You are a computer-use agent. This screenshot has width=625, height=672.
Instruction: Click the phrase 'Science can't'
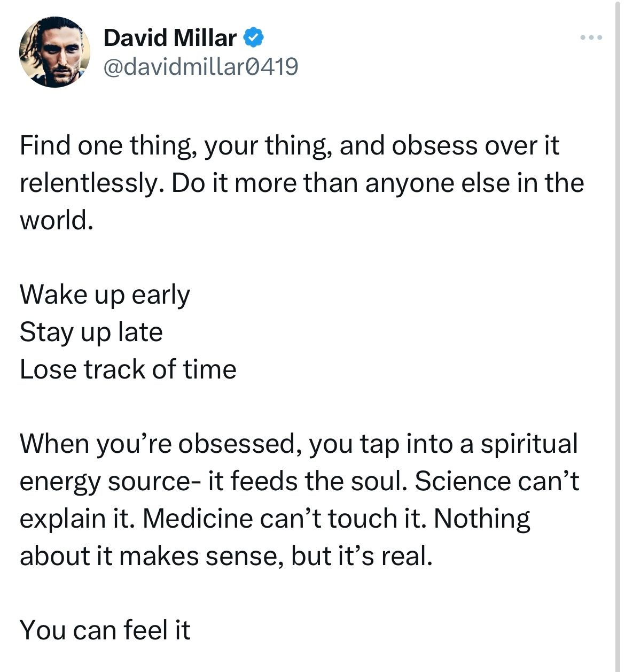click(497, 482)
